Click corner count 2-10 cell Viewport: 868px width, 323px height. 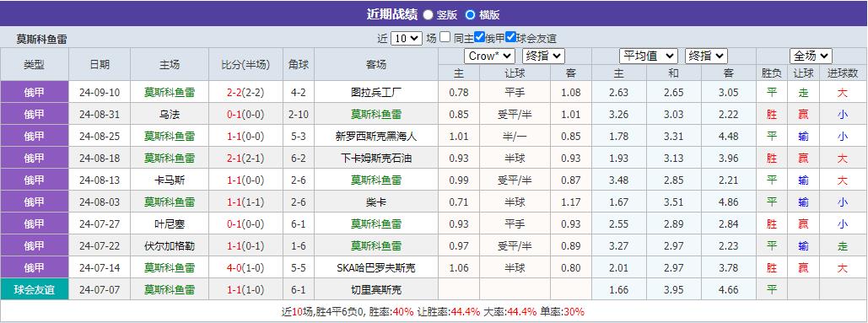299,115
